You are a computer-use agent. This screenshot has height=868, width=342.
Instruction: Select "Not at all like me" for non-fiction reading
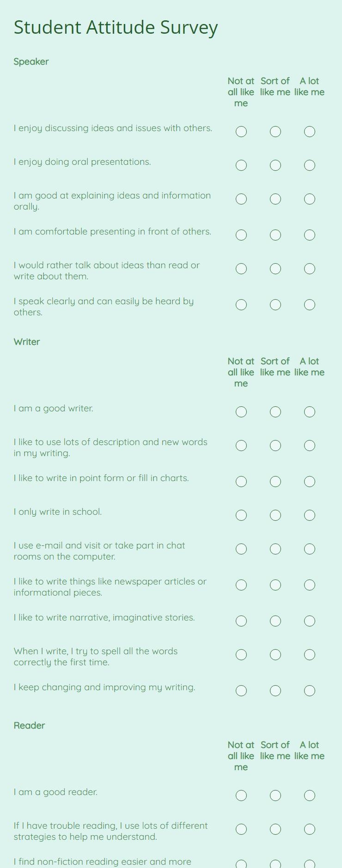pyautogui.click(x=241, y=862)
